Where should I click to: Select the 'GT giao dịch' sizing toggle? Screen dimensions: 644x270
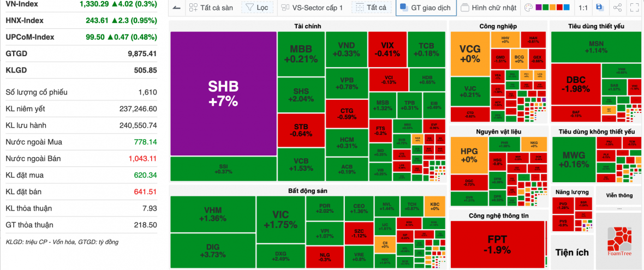tap(425, 8)
